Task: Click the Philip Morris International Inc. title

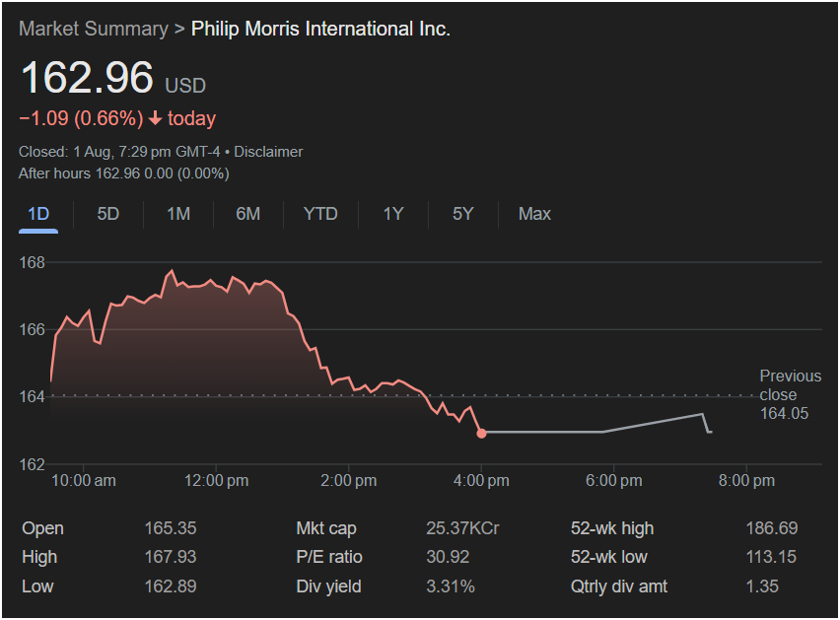Action: [x=320, y=29]
